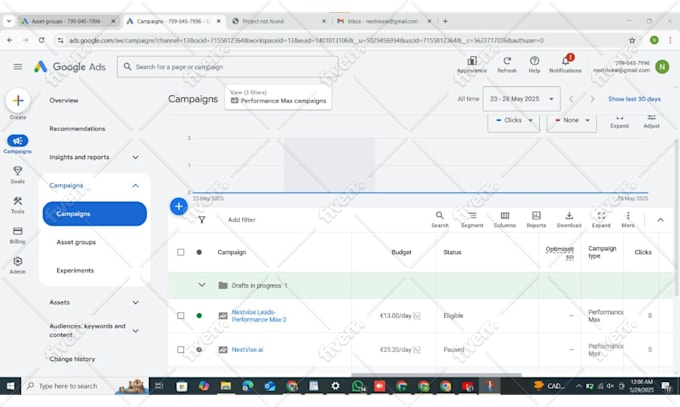Click Add filter

coord(242,220)
